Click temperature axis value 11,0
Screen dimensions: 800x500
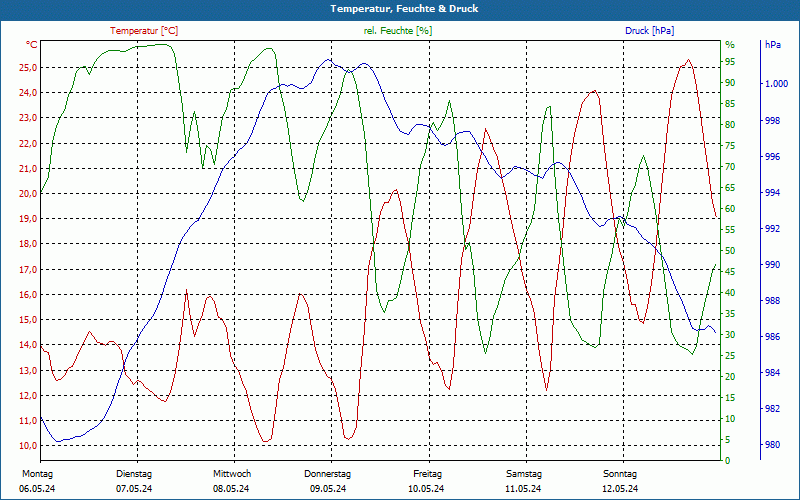coord(29,421)
